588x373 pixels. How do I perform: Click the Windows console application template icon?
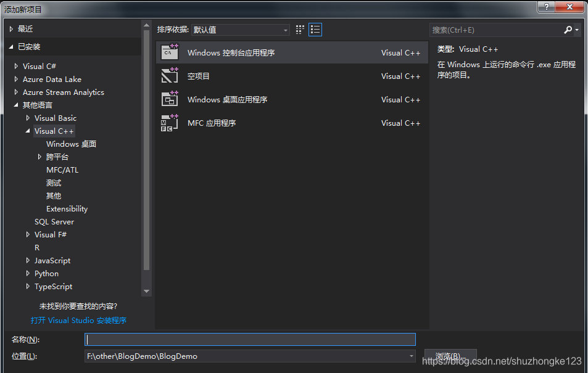pyautogui.click(x=170, y=52)
